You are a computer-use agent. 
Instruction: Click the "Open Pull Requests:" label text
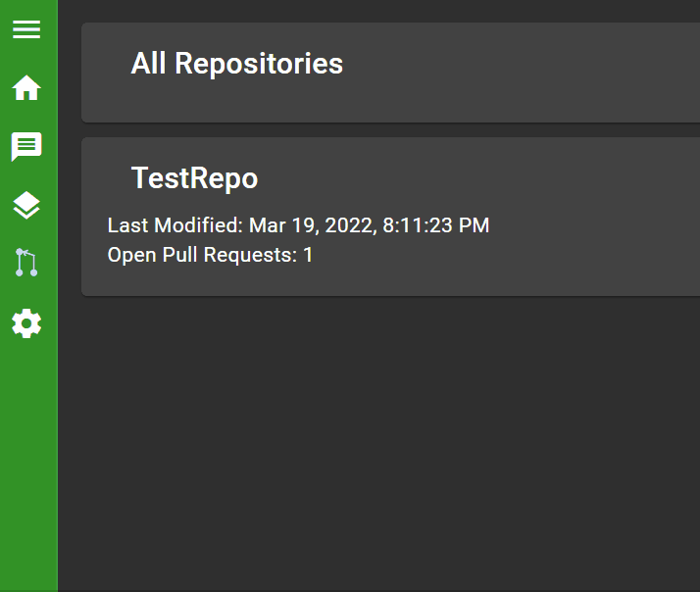pos(202,255)
